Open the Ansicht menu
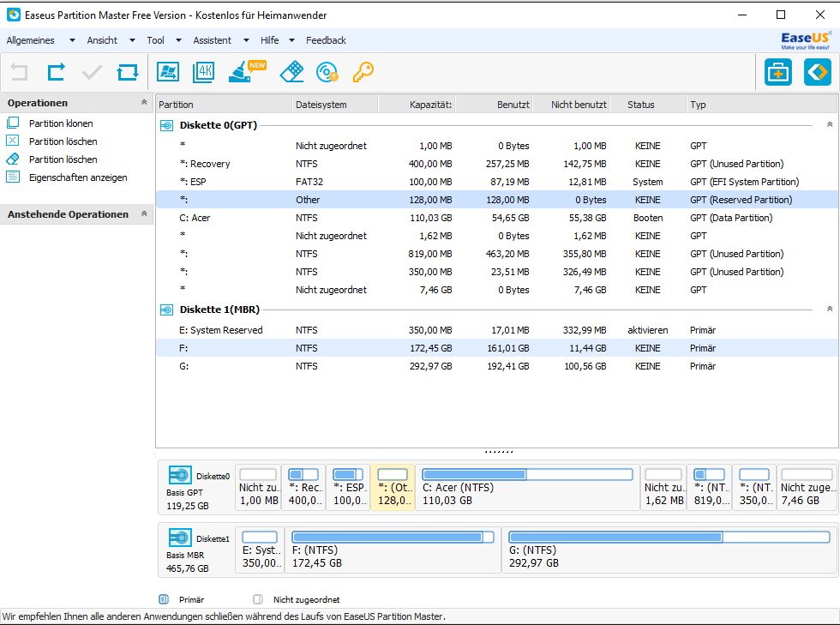Screen dimensions: 840x625 click(x=102, y=40)
